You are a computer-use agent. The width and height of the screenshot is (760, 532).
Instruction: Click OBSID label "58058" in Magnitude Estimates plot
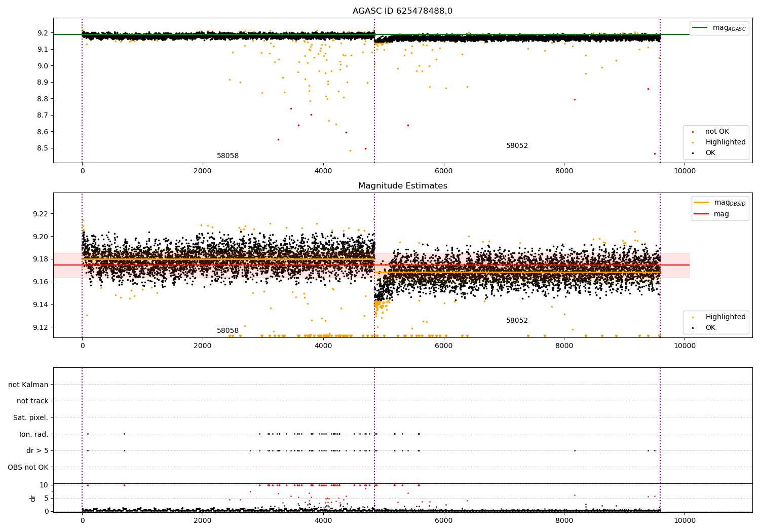tap(227, 331)
